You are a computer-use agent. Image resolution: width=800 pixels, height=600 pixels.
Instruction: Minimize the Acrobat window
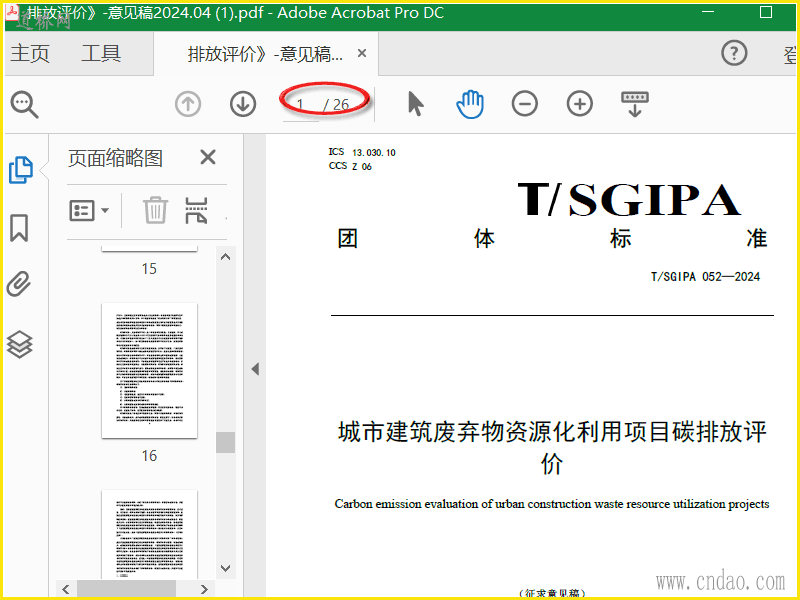pos(708,12)
